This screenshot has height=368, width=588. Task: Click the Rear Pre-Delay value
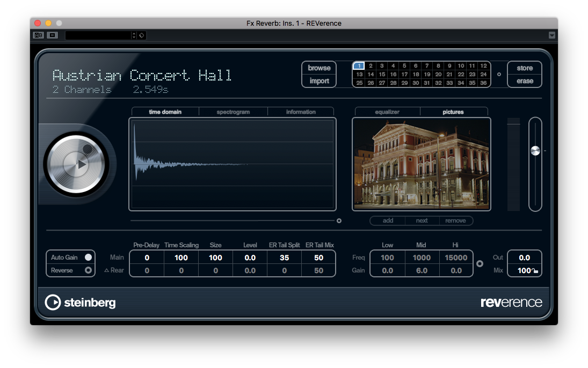[147, 270]
